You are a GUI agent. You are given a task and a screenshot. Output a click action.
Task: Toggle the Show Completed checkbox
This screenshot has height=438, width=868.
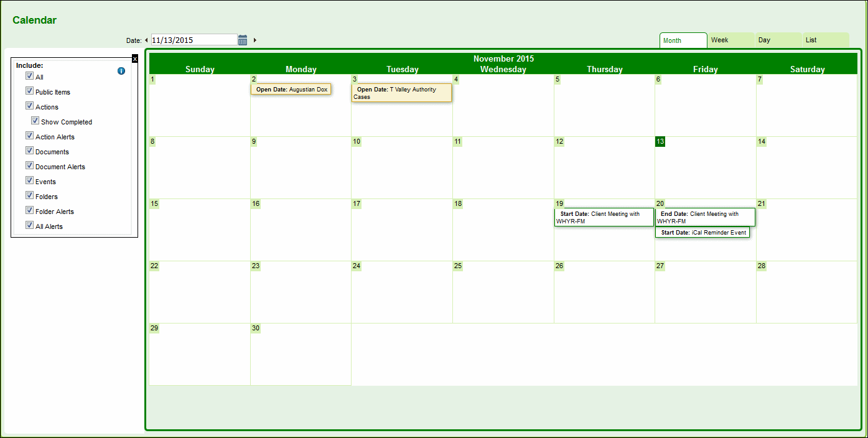(x=35, y=120)
